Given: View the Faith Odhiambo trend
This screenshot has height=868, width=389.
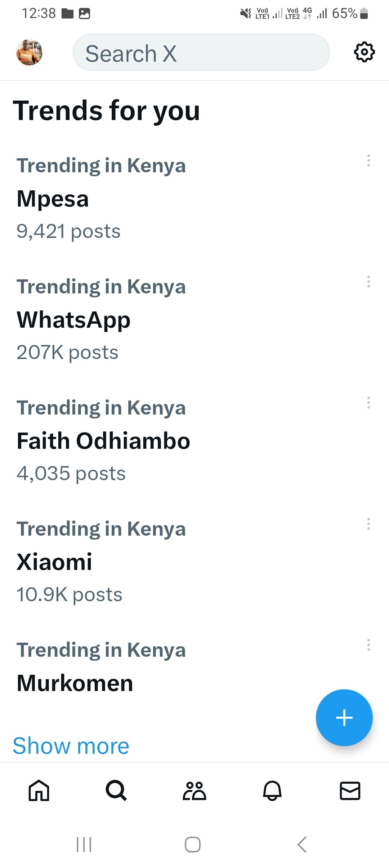Looking at the screenshot, I should 103,441.
